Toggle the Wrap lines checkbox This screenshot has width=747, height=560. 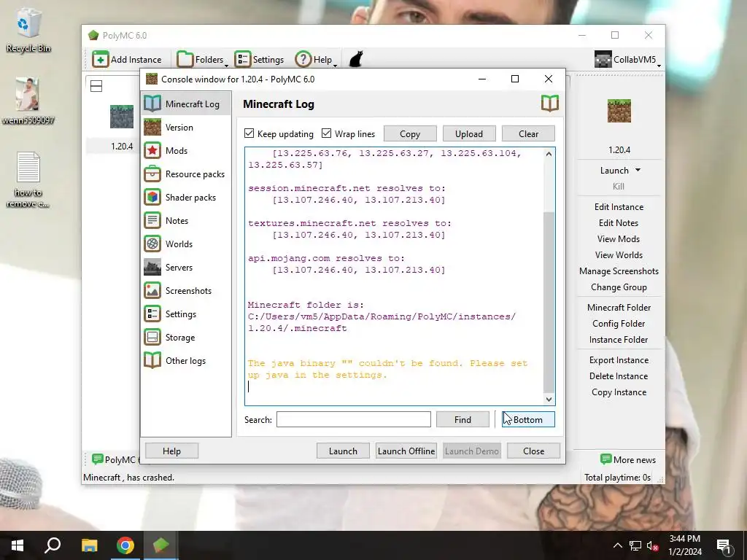326,133
